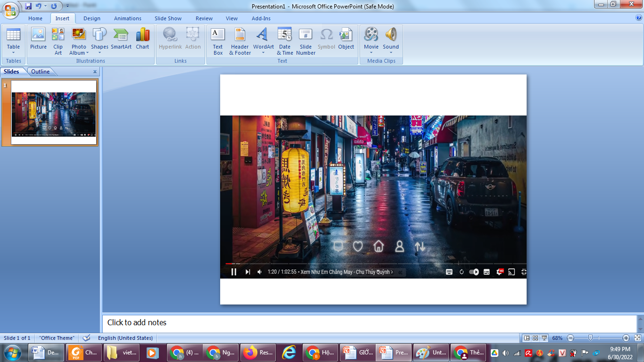
Task: Switch to Slide Sorter view
Action: pyautogui.click(x=536, y=338)
